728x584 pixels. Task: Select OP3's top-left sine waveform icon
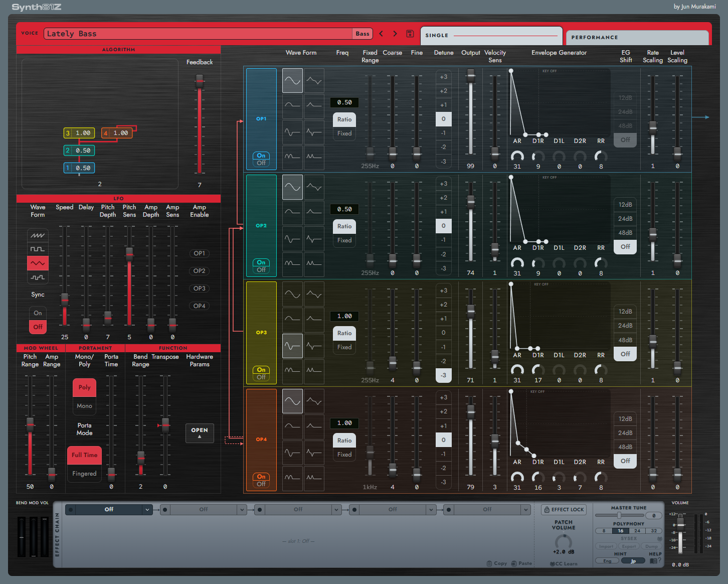pos(292,294)
